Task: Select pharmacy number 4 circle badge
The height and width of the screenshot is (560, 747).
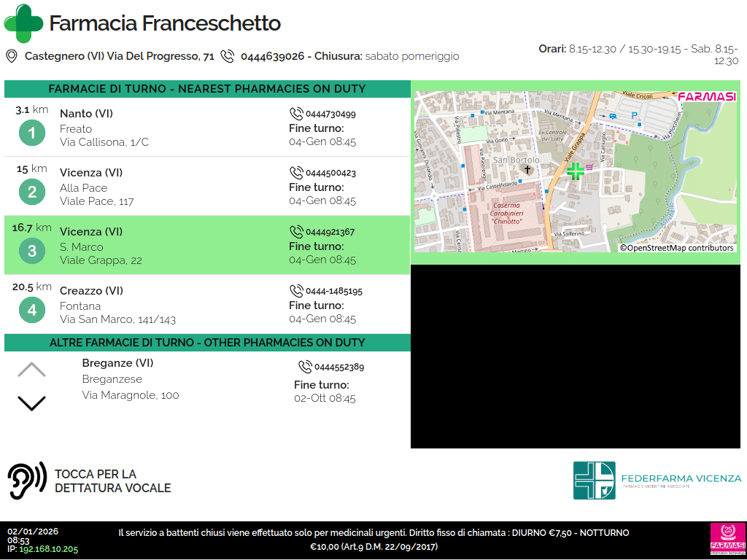Action: (x=31, y=311)
